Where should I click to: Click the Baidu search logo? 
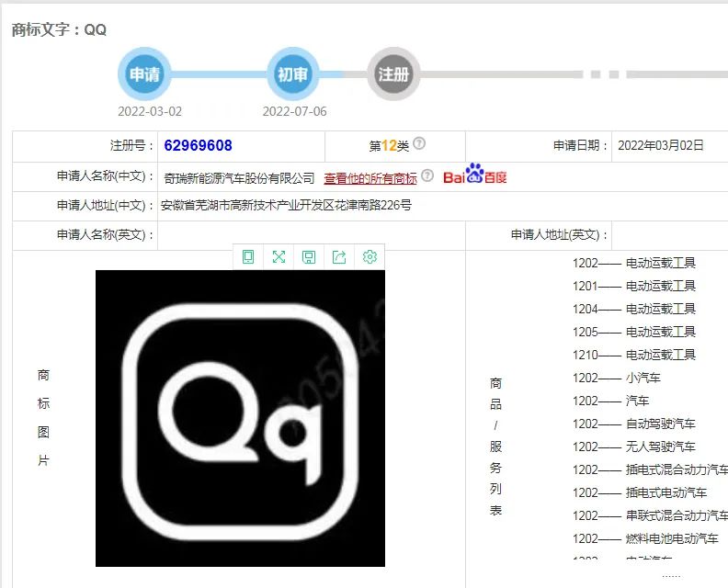click(x=474, y=175)
